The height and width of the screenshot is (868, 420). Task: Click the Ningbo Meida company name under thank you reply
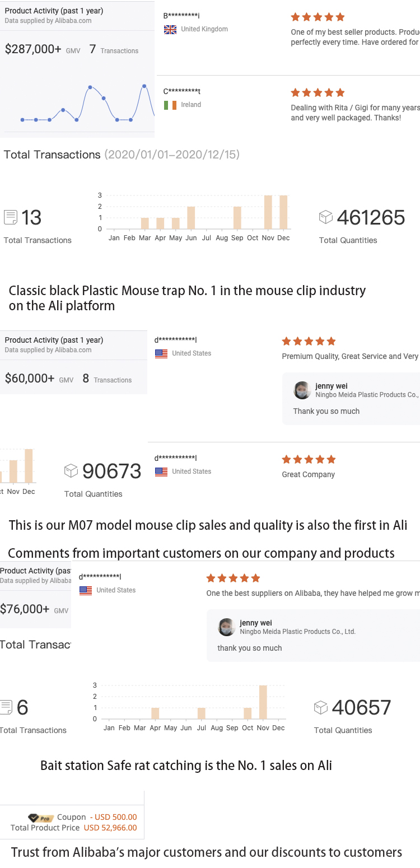pyautogui.click(x=298, y=632)
